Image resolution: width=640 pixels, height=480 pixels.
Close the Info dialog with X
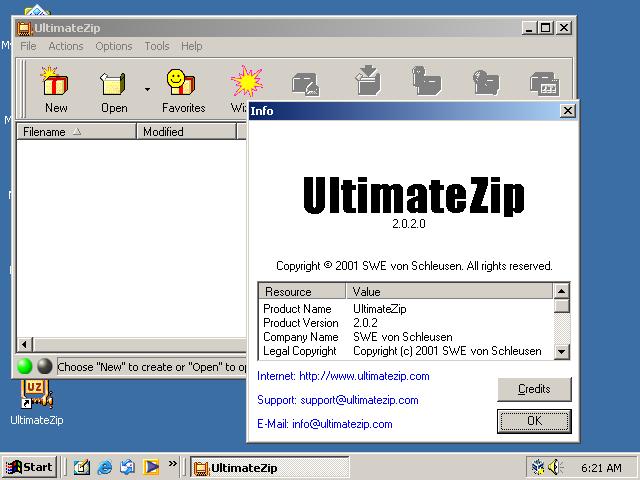(567, 111)
